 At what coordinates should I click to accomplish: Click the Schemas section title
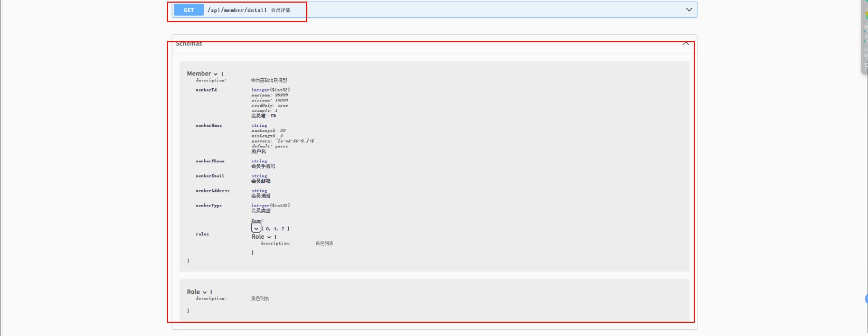(189, 44)
